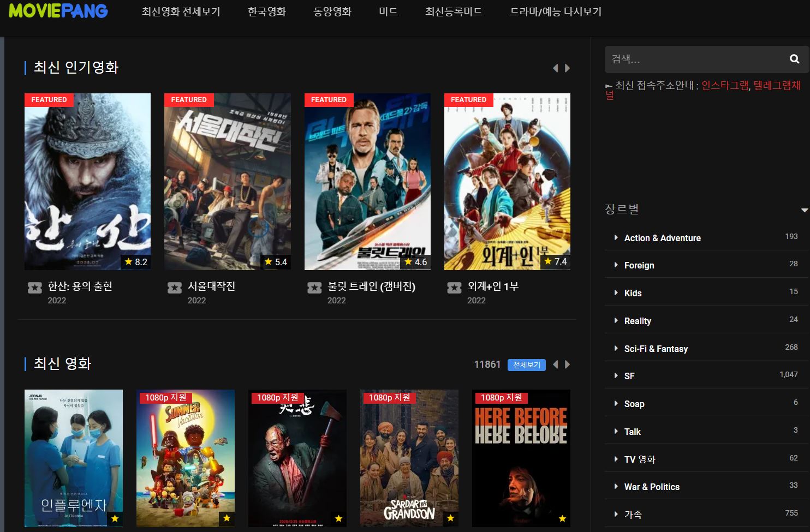810x532 pixels.
Task: Click the star icon beside 한산: 용의 출현
Action: (x=35, y=288)
